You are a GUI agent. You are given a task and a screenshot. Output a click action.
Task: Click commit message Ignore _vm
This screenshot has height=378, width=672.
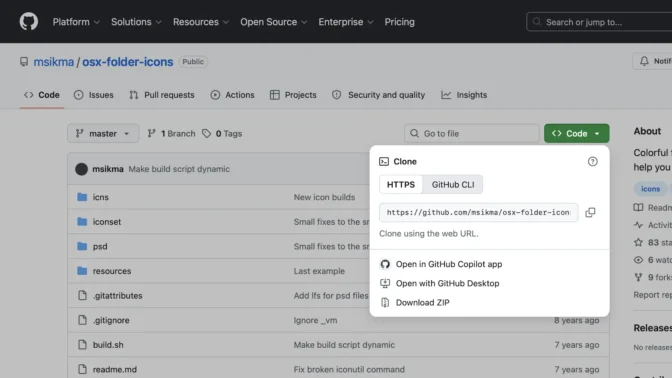coord(315,320)
